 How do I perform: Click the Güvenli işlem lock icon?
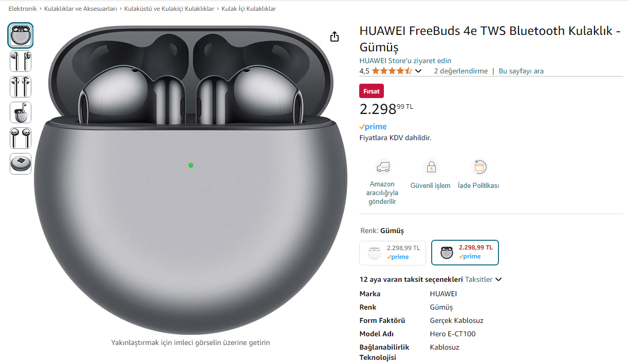pos(431,167)
